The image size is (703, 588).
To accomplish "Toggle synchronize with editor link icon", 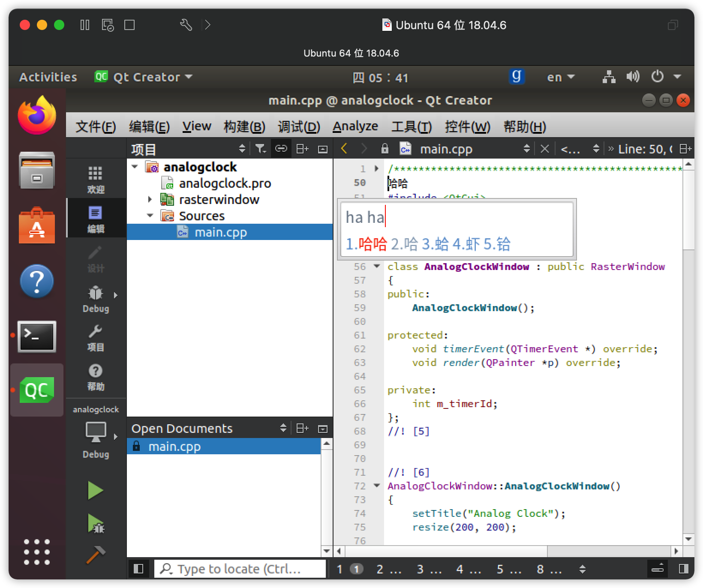I will (x=281, y=149).
